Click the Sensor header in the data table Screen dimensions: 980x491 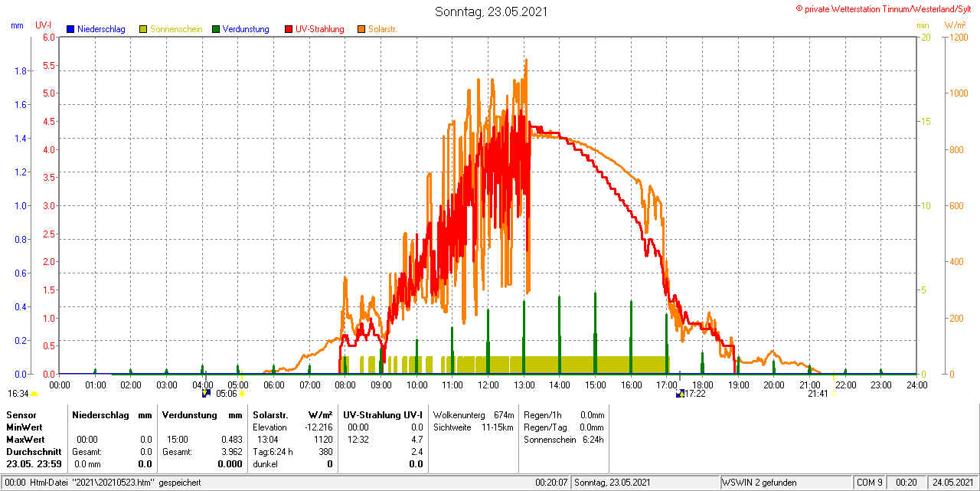click(21, 414)
